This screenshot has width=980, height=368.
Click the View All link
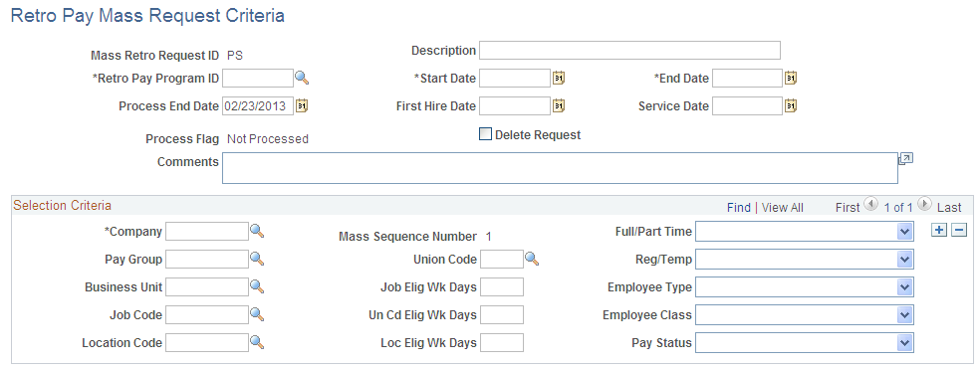[x=783, y=208]
